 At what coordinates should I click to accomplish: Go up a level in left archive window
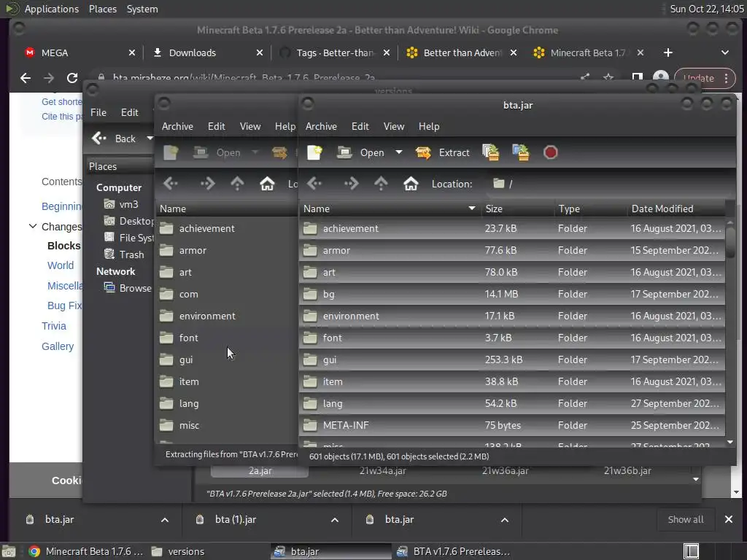coord(237,183)
